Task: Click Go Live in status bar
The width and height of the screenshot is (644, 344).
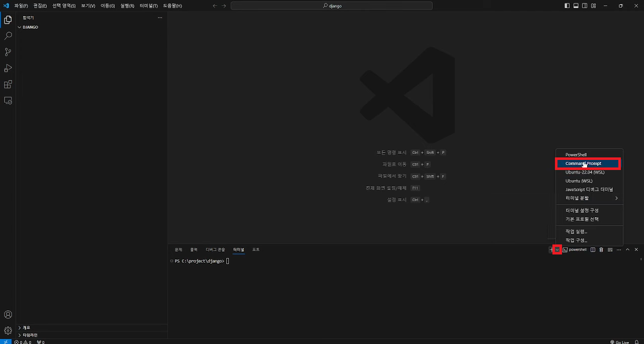Action: tap(619, 341)
